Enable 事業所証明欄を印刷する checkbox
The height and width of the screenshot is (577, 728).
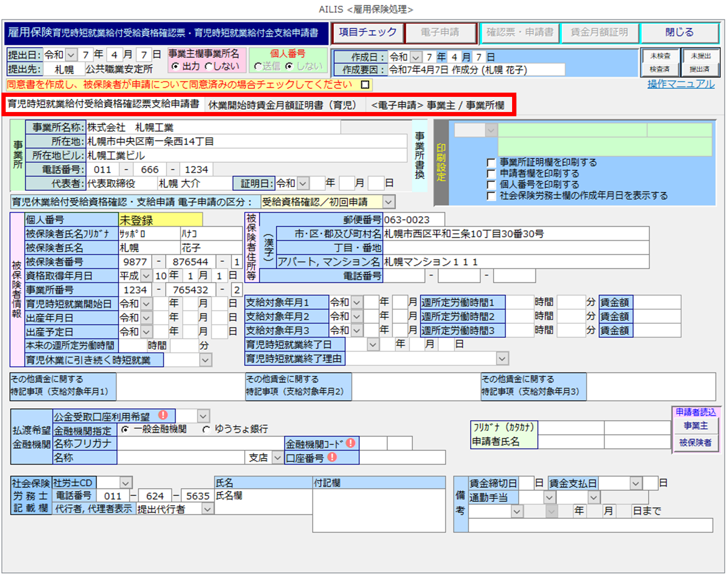click(491, 163)
